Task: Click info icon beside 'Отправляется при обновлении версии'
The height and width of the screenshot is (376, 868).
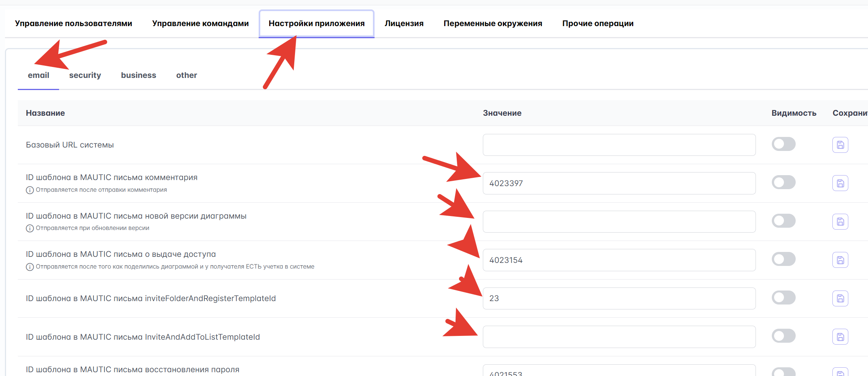Action: [x=30, y=228]
